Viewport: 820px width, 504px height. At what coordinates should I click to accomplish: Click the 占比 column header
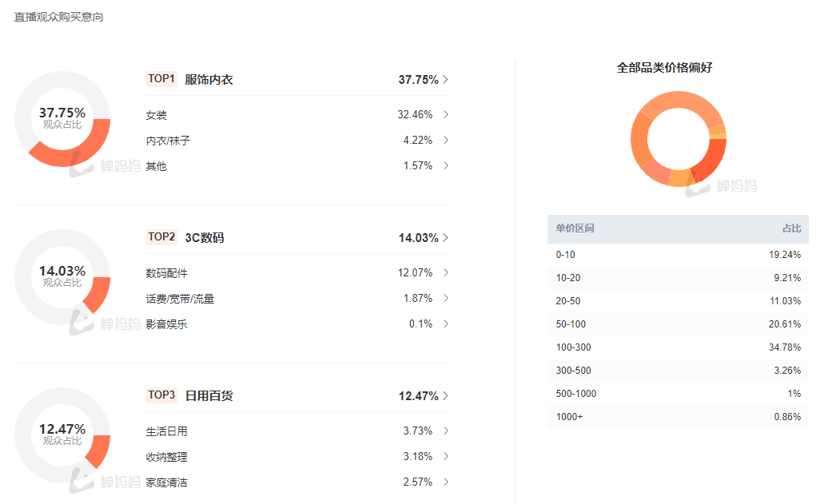point(791,228)
